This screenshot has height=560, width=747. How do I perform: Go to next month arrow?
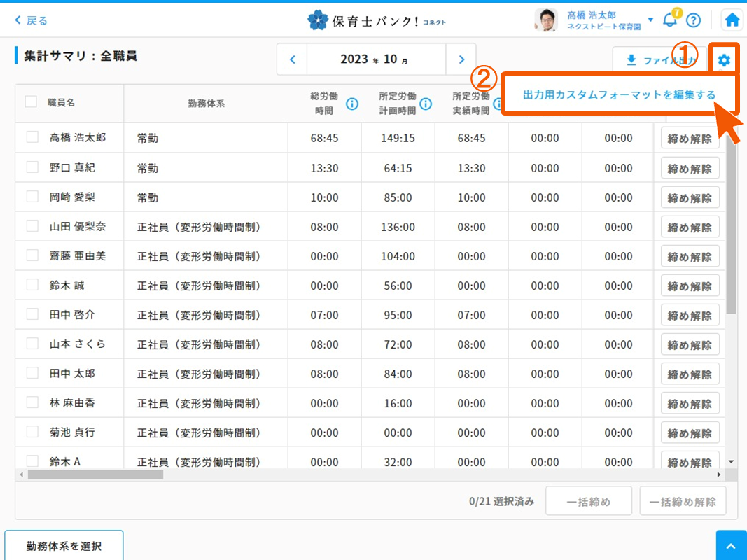click(461, 59)
